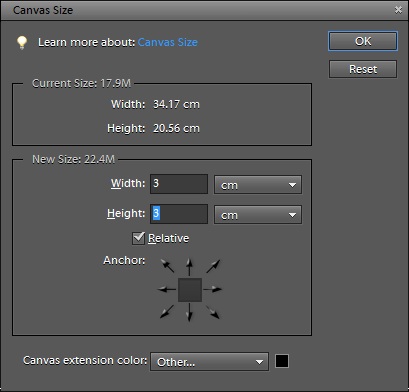Uncheck the Relative checkbox
The image size is (409, 392).
coord(138,238)
